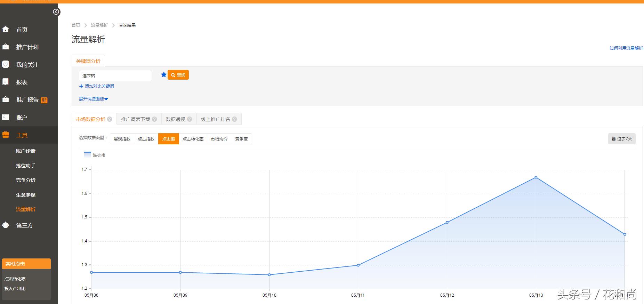Screen dimensions: 644x304
Task: Open 如何利用流量解析 help link
Action: [x=626, y=48]
